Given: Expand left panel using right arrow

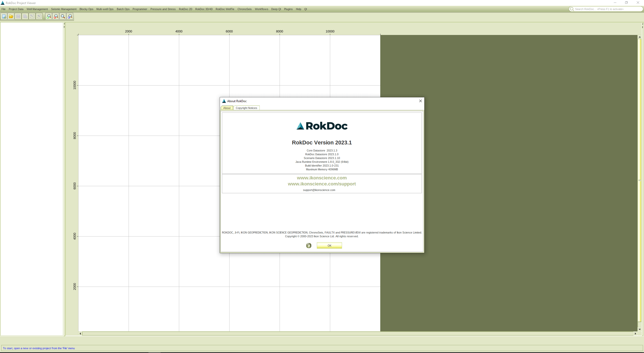Looking at the screenshot, I should pos(64,27).
